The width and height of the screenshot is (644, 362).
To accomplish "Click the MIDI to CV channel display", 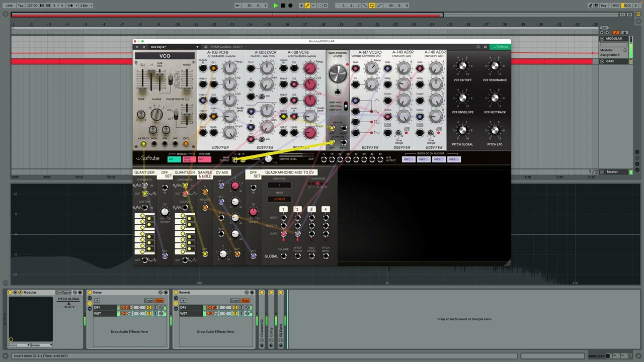I will (279, 185).
